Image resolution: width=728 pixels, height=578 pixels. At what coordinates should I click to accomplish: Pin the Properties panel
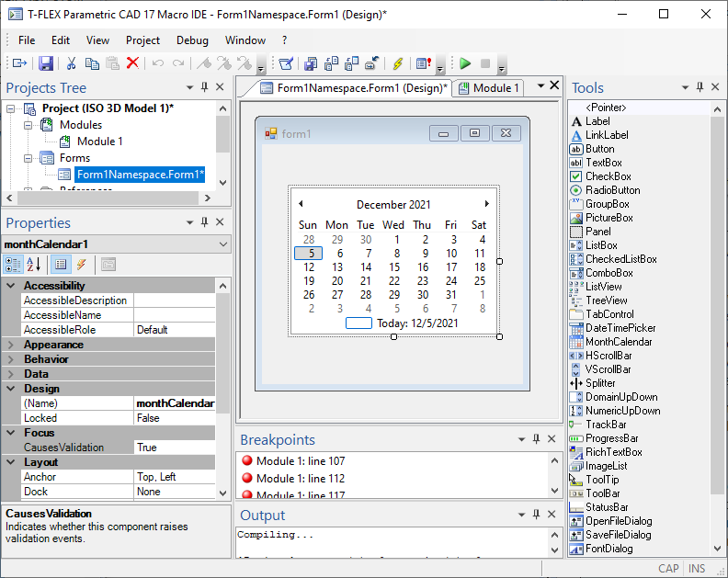click(x=204, y=222)
